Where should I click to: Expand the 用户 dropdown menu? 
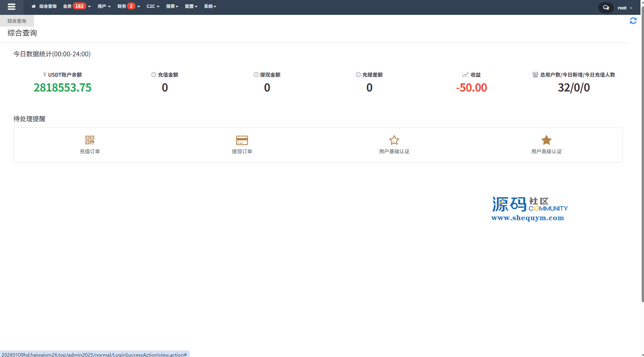[x=104, y=6]
